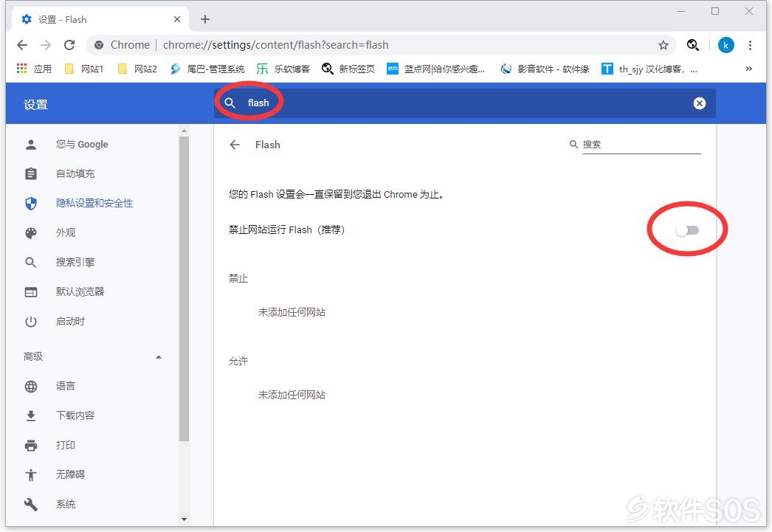Open the th_sjy 汉化博客 bookmark
The height and width of the screenshot is (532, 772).
point(649,69)
